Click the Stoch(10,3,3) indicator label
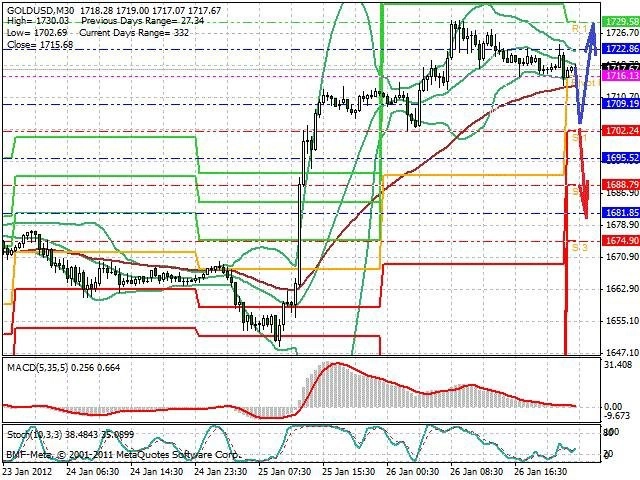The height and width of the screenshot is (480, 640). (x=34, y=435)
